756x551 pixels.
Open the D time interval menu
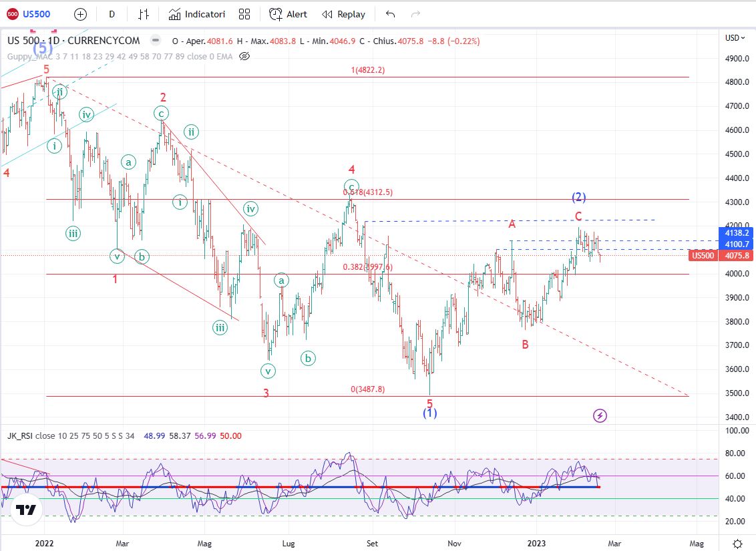click(x=112, y=15)
